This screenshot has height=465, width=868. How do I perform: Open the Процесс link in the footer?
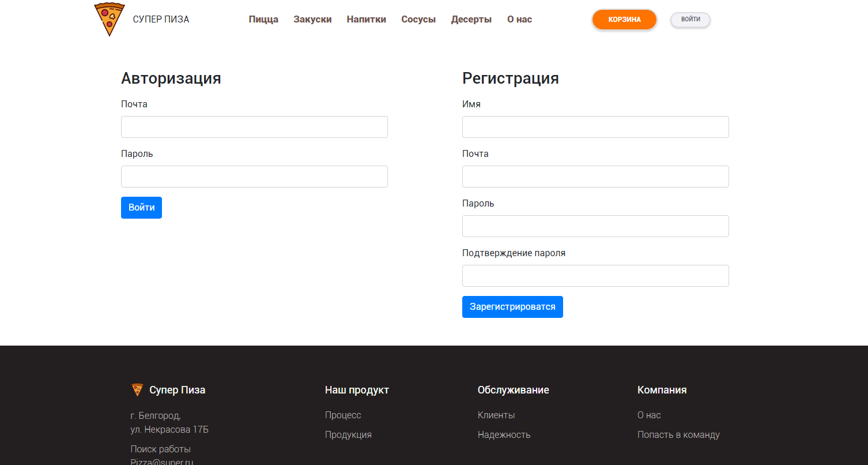343,415
